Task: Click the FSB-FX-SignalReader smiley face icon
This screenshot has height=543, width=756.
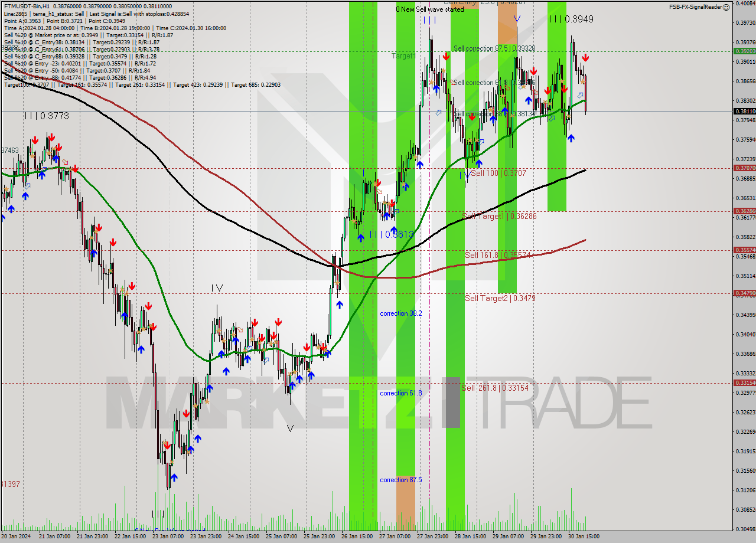Action: (726, 7)
